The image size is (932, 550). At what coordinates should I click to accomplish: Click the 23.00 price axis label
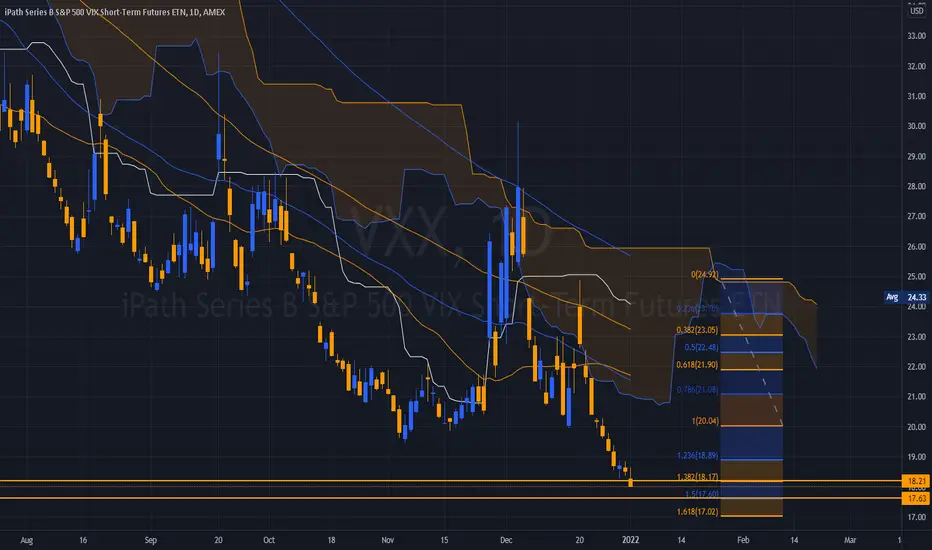(x=917, y=337)
